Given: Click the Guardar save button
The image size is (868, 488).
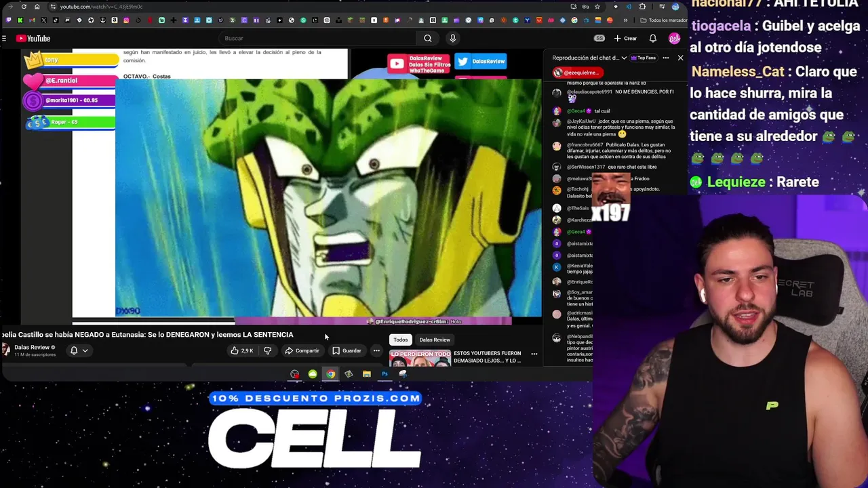Looking at the screenshot, I should click(347, 350).
